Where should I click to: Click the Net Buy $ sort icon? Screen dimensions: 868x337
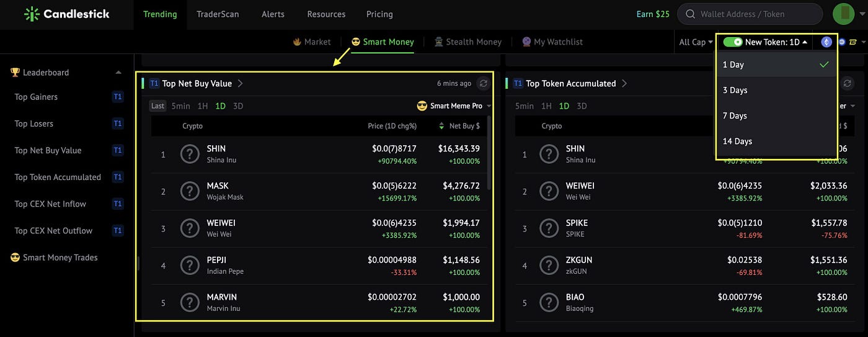(x=441, y=126)
